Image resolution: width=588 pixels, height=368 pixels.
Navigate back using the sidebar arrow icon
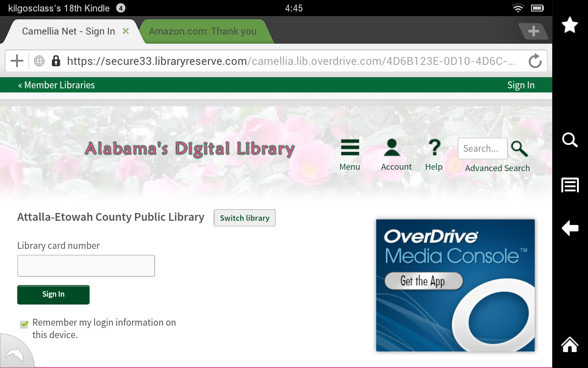(x=570, y=228)
